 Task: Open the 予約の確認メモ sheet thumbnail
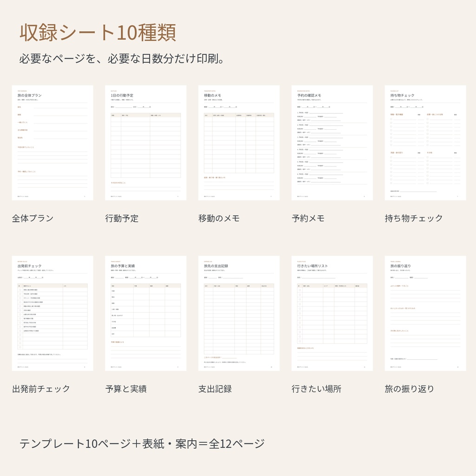[332, 143]
